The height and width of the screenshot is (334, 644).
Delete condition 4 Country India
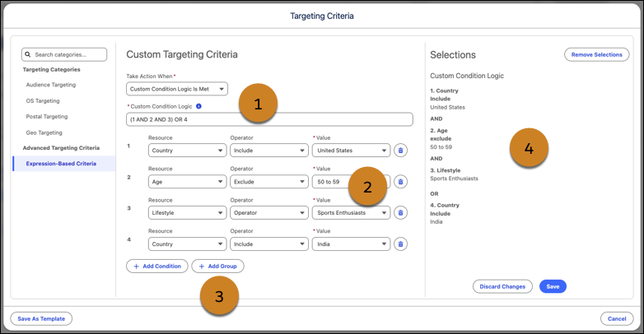click(400, 244)
